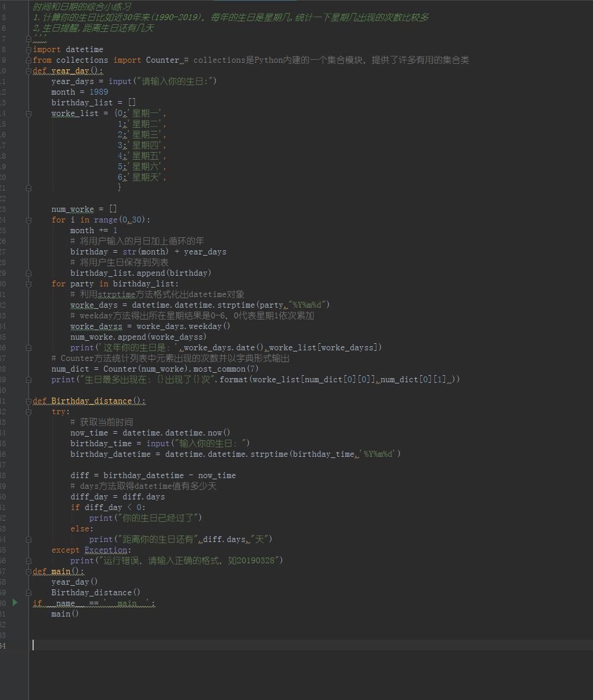Collapse the 'try:' block fold marker

[x=28, y=412]
